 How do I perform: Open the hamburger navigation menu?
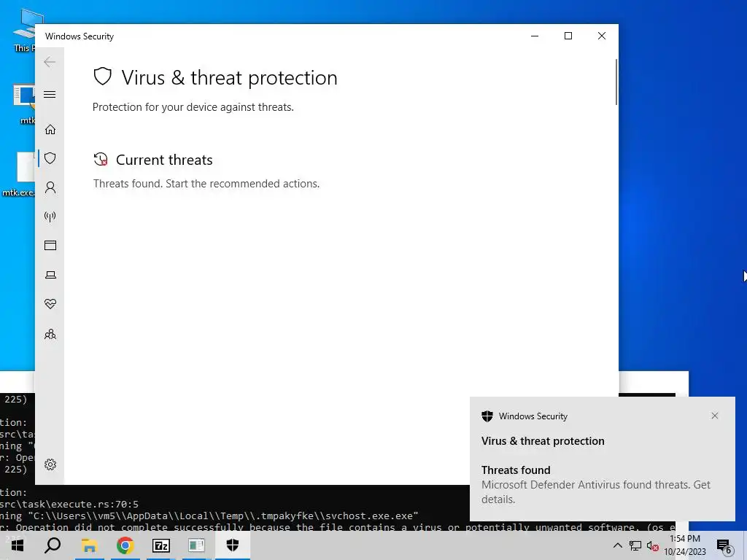click(50, 94)
